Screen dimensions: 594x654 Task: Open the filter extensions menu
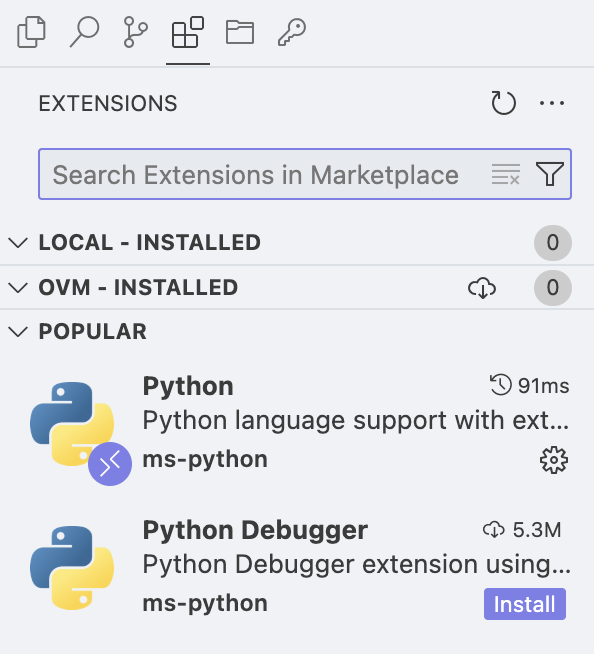point(550,174)
